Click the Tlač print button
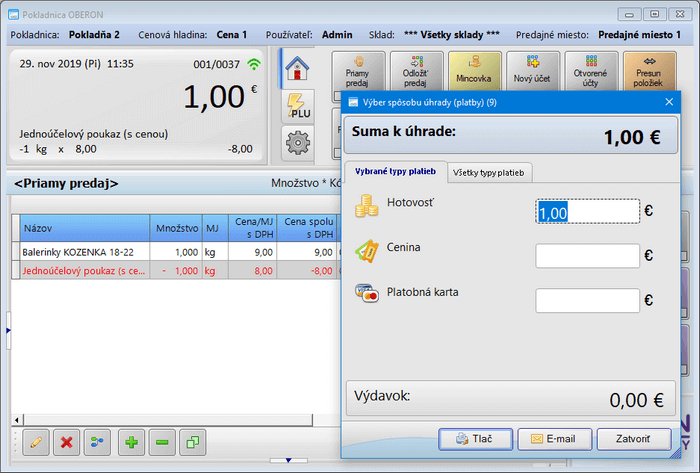The width and height of the screenshot is (700, 473). click(474, 439)
